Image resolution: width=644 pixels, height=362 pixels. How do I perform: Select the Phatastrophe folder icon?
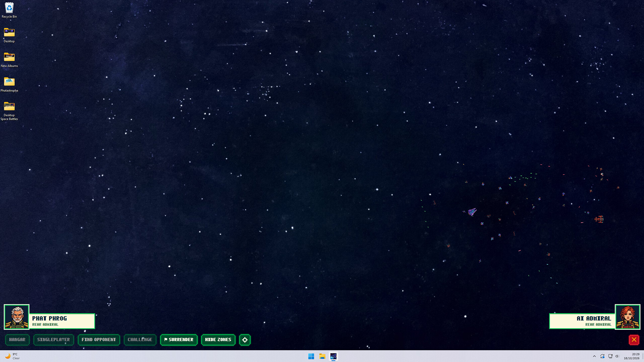coord(9,84)
